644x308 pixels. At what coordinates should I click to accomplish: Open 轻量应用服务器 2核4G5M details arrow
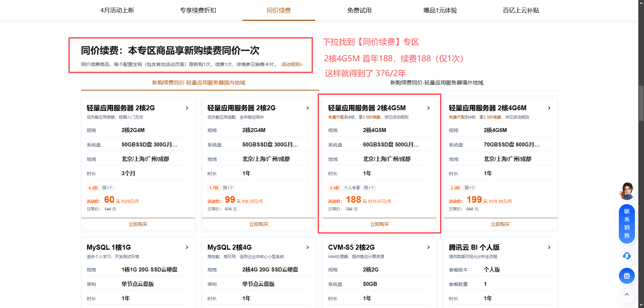coord(428,108)
